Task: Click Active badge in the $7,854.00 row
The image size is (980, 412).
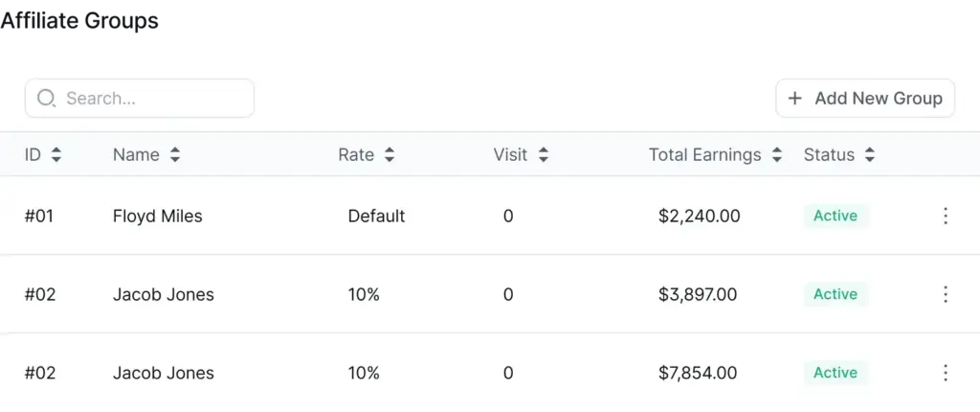Action: click(x=835, y=373)
